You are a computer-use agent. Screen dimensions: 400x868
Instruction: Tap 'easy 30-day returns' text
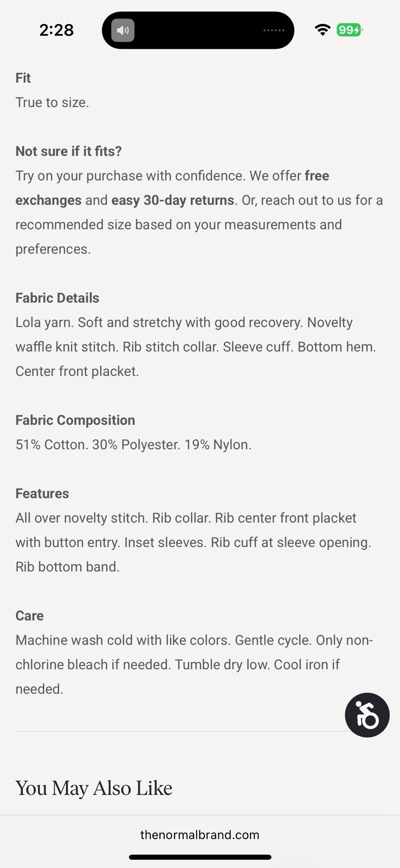point(173,200)
